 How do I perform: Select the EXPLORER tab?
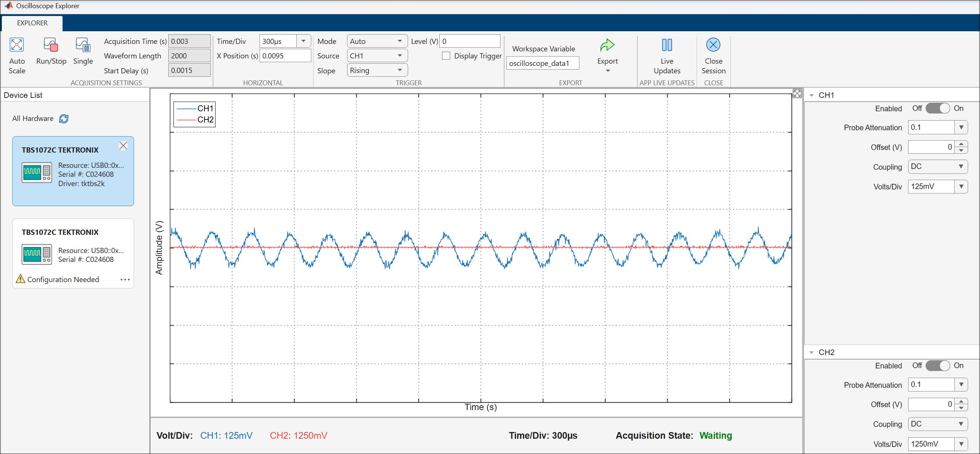click(x=32, y=23)
